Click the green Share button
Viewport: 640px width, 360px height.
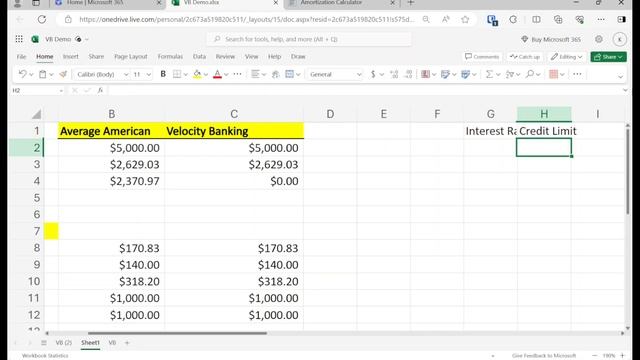(608, 57)
